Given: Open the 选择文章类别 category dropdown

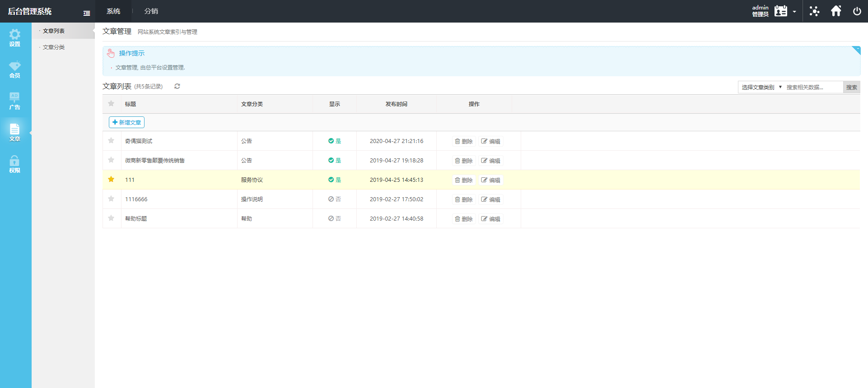Looking at the screenshot, I should (x=761, y=87).
